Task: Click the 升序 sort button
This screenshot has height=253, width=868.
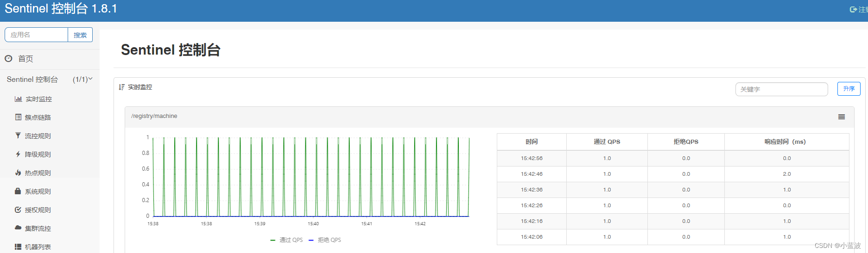Action: [849, 89]
